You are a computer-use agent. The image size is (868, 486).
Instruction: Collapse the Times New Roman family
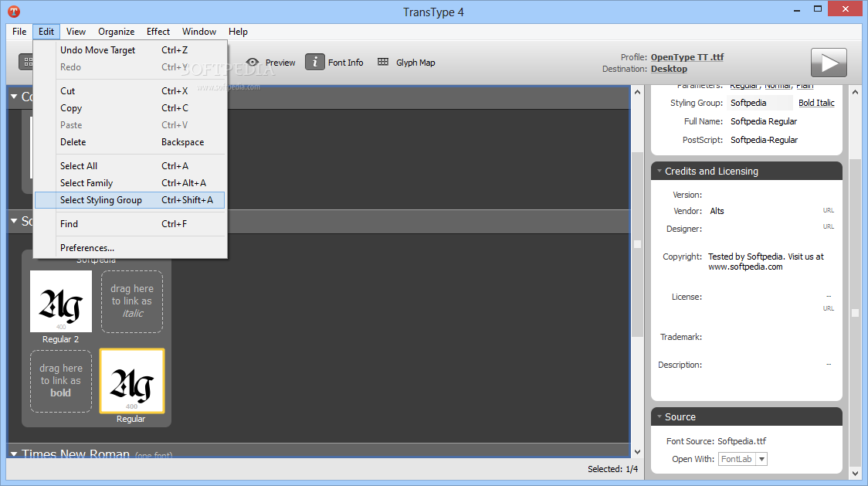tap(14, 454)
